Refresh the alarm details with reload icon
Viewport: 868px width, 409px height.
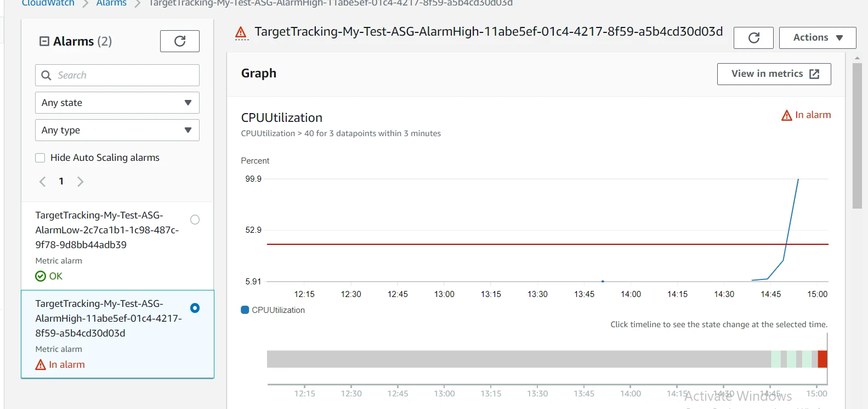tap(753, 37)
